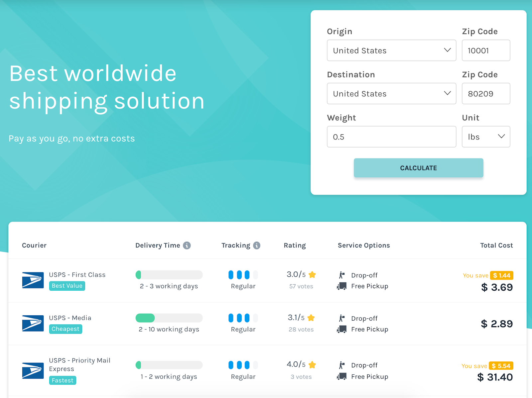Click the 2 - 10 working days delivery bar
The width and height of the screenshot is (532, 398).
point(169,318)
